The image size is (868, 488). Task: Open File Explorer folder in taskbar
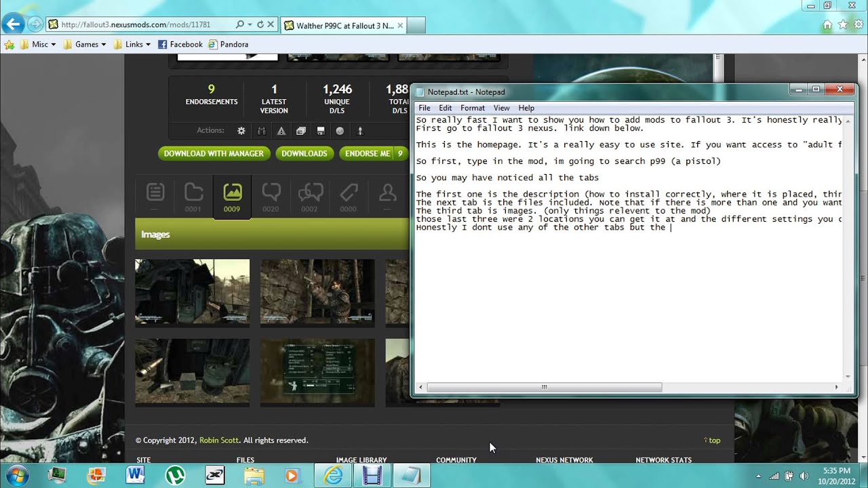pos(254,476)
